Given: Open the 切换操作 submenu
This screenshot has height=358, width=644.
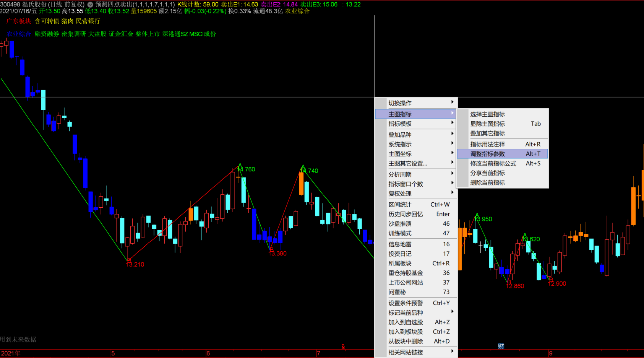Looking at the screenshot, I should [416, 103].
